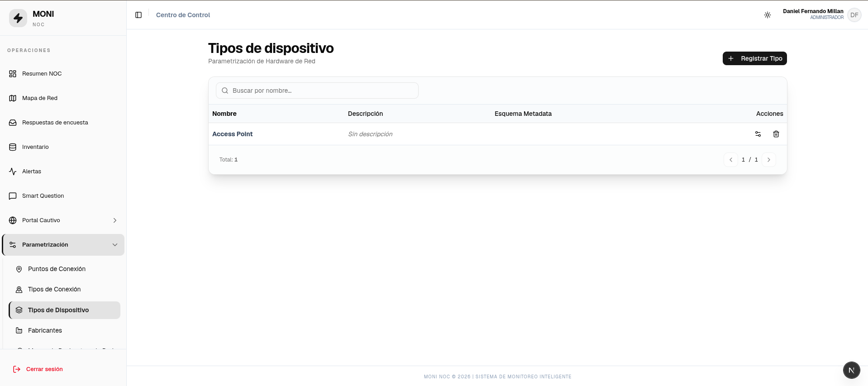Expand the Portal Cautivo chevron
The width and height of the screenshot is (868, 386).
[115, 220]
